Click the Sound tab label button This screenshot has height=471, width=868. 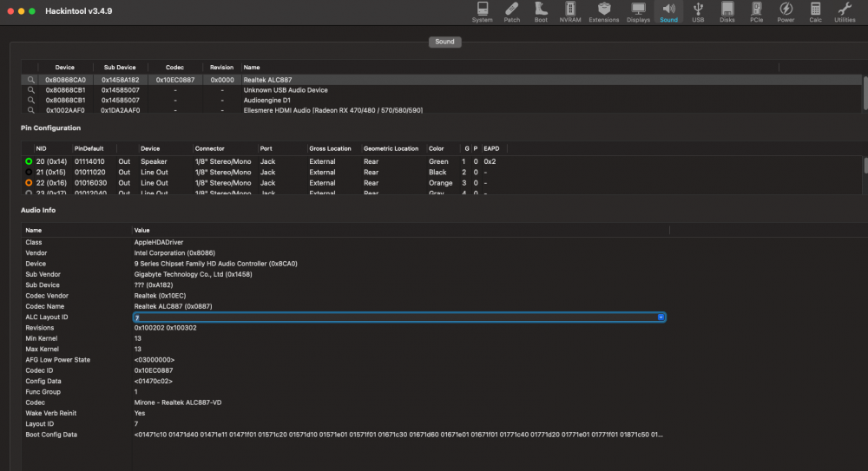[444, 42]
